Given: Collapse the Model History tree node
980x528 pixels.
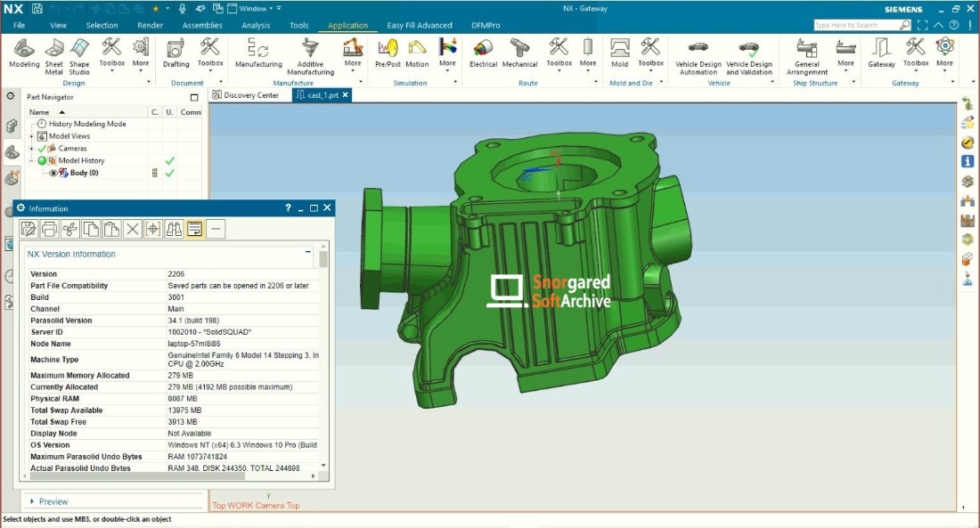Looking at the screenshot, I should pos(32,160).
